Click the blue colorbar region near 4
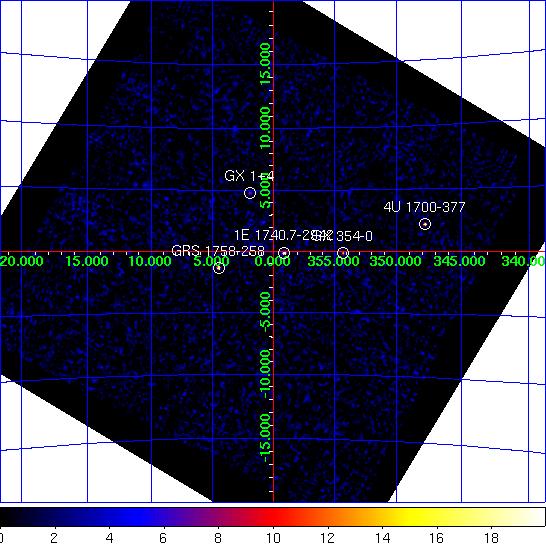 [x=109, y=517]
